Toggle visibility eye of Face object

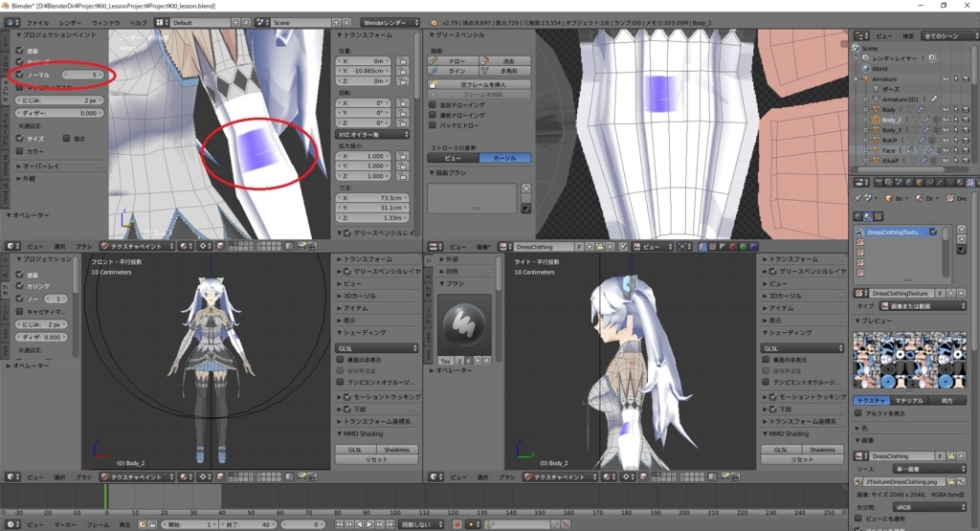[x=946, y=150]
